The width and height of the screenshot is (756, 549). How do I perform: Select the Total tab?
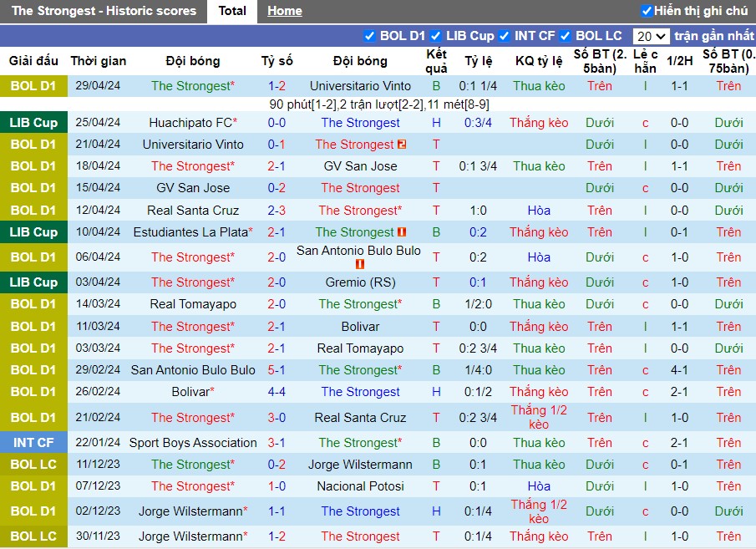coord(232,11)
